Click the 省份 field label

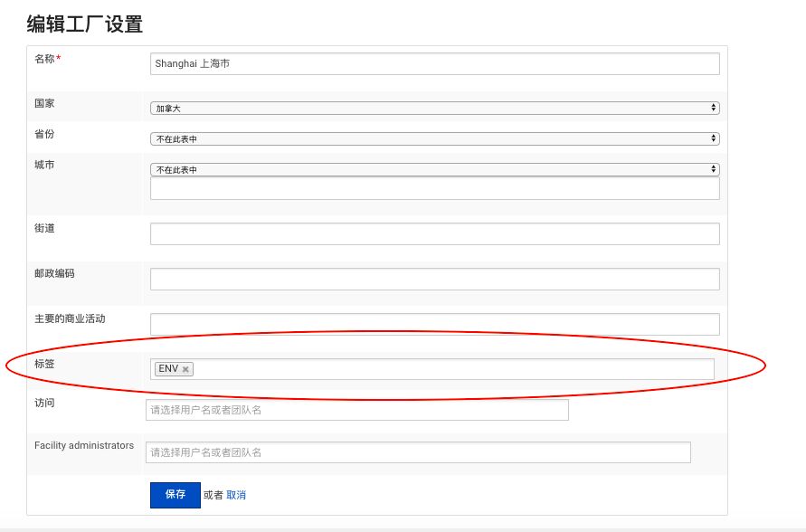(44, 134)
